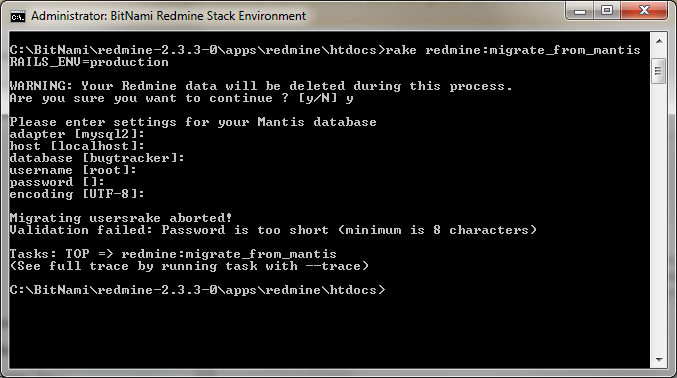Click the final htdocs command prompt line
Image resolution: width=677 pixels, height=378 pixels.
[197, 290]
